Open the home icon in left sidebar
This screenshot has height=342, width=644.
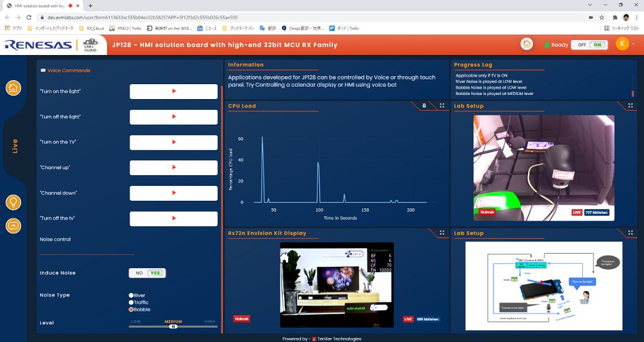pyautogui.click(x=13, y=88)
